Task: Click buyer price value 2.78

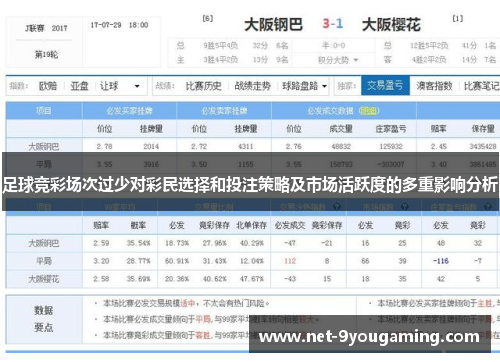Action: click(x=104, y=146)
